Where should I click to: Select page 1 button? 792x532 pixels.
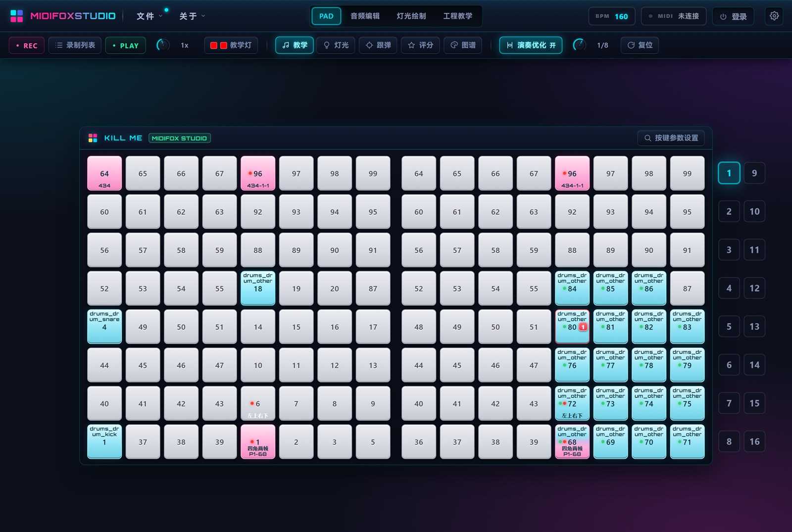pos(729,173)
